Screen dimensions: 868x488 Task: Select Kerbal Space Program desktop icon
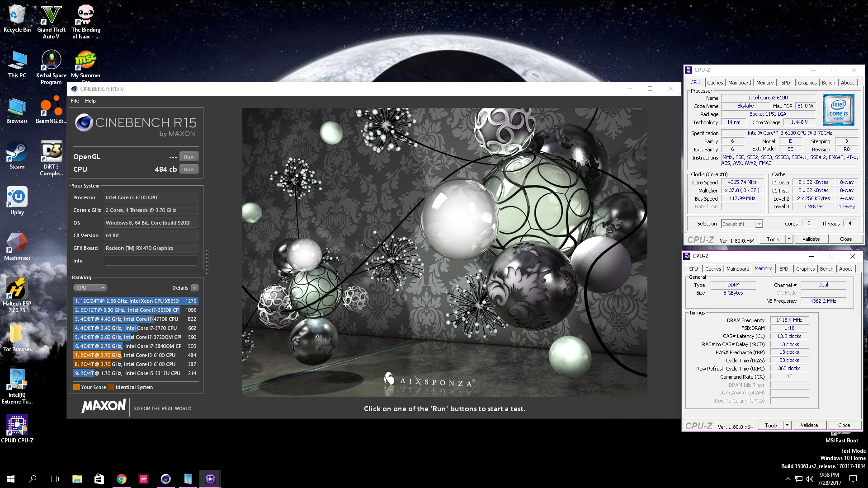(51, 67)
